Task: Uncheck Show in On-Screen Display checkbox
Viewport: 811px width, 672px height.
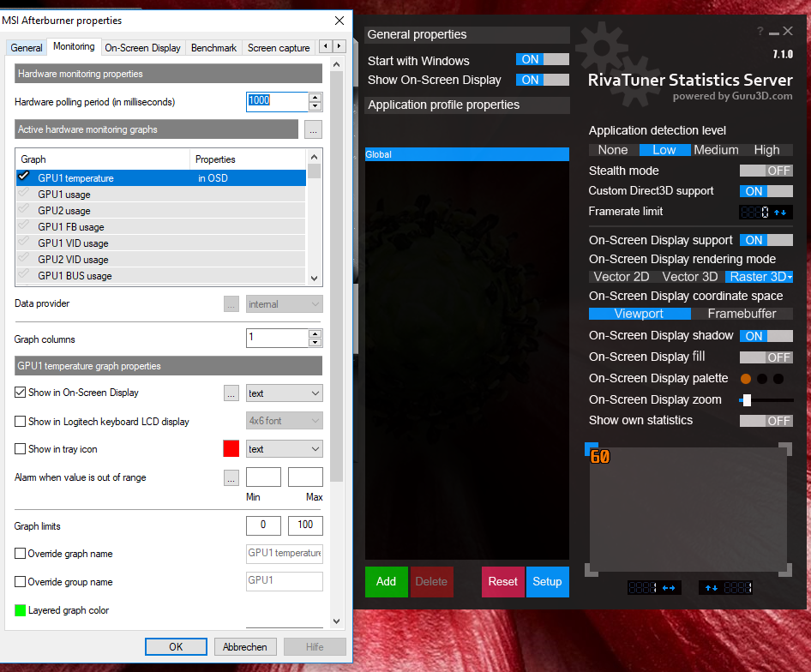Action: pyautogui.click(x=21, y=392)
